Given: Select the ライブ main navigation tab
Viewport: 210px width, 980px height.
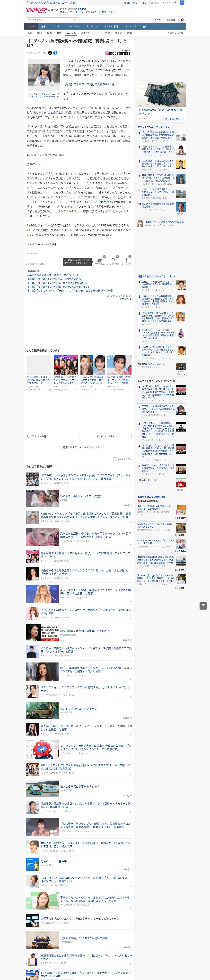Looking at the screenshot, I should click(x=56, y=27).
